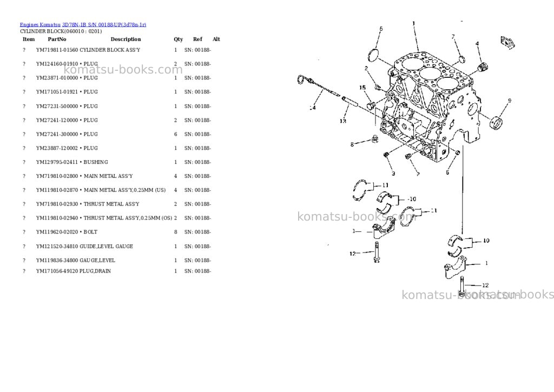The image size is (554, 392).
Task: Click callout 3 below the block
Action: coord(393,174)
